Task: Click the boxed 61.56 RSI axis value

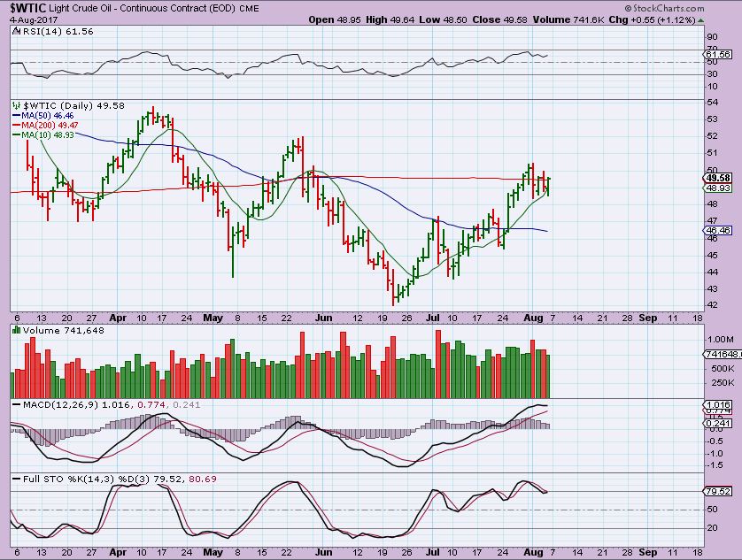Action: pos(718,55)
